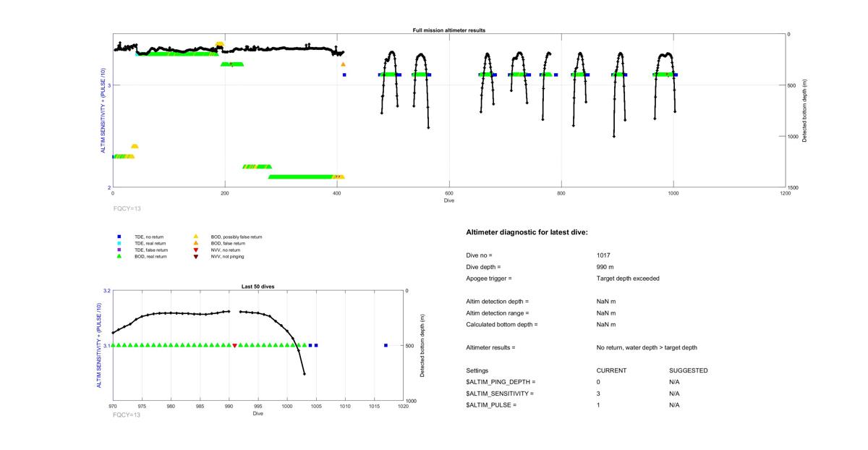
Task: Click the yellow triangle marker for BOD, possibly false return
Action: [196, 237]
